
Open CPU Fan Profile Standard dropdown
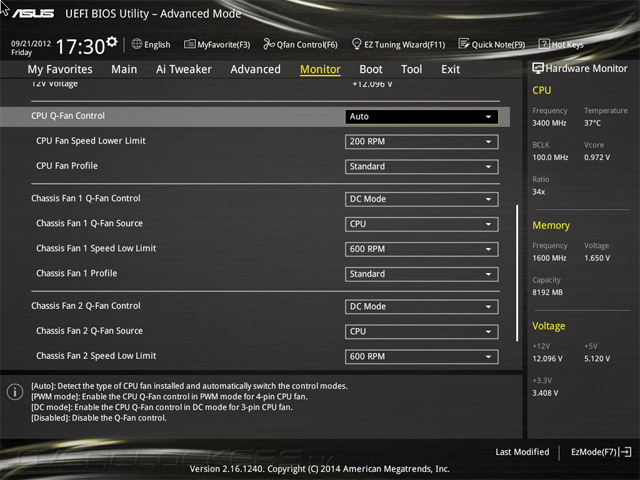(421, 167)
